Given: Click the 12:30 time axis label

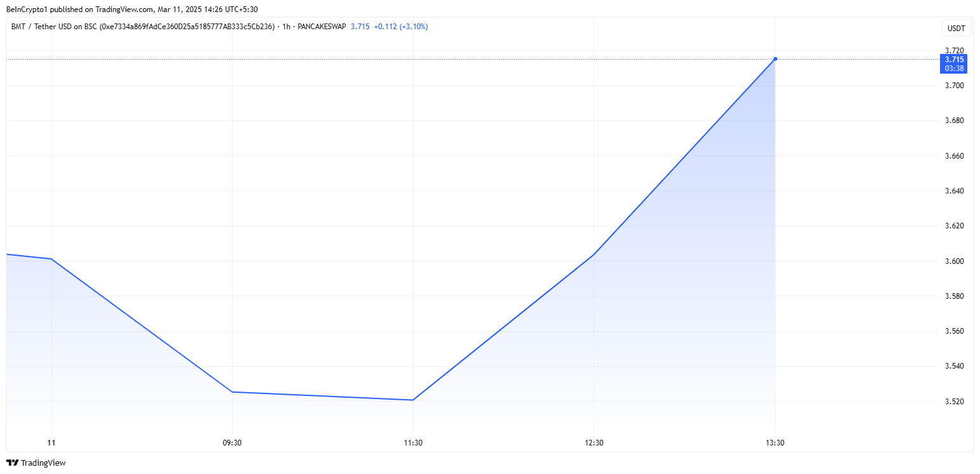Looking at the screenshot, I should (x=594, y=443).
